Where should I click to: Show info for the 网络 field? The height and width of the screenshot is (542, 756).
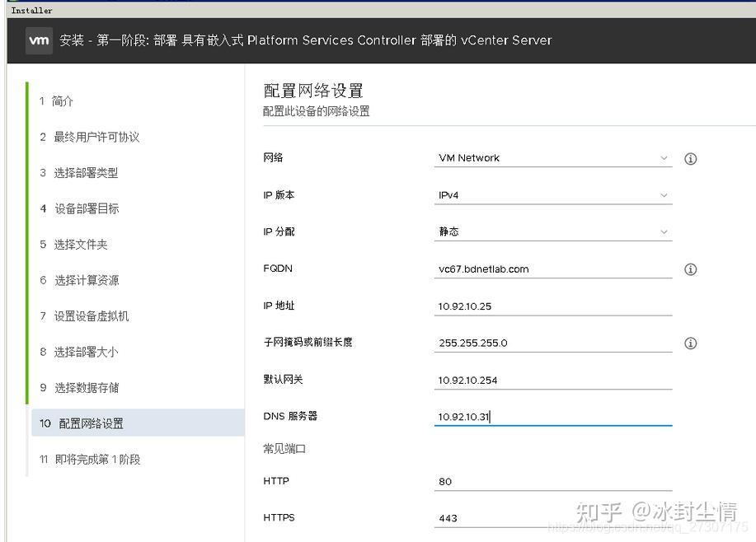[690, 158]
